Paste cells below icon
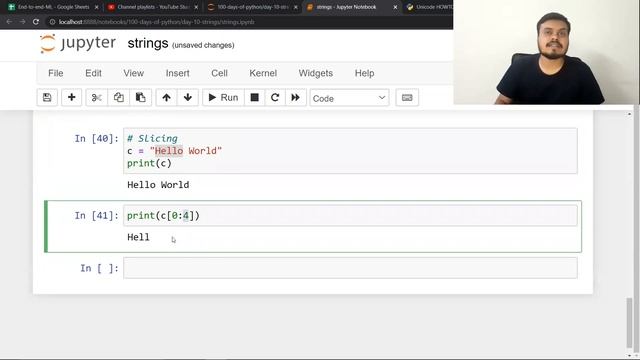This screenshot has width=640, height=360. tap(141, 98)
